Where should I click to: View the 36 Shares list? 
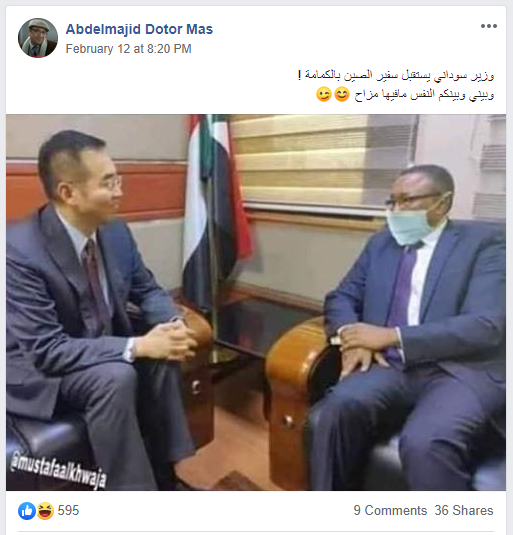click(464, 511)
